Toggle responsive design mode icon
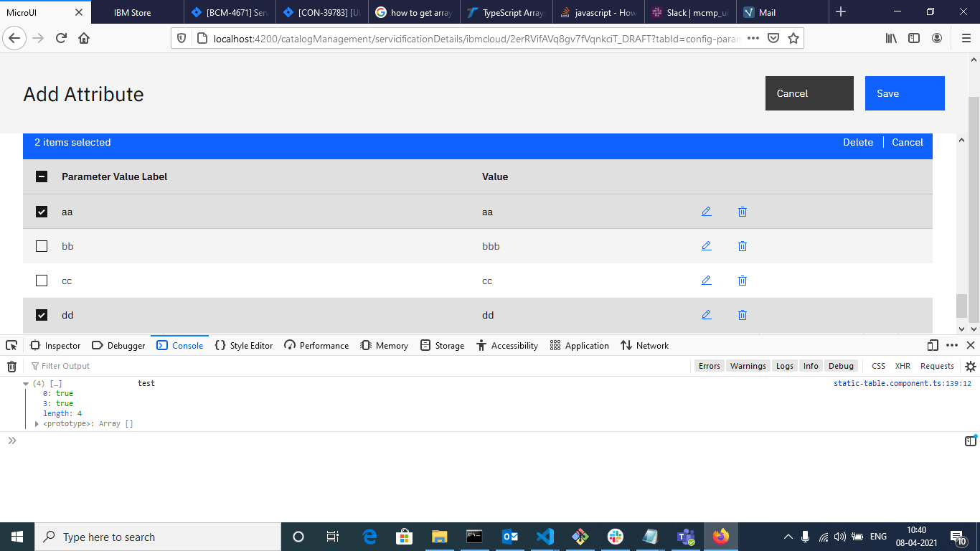This screenshot has width=980, height=551. point(933,345)
